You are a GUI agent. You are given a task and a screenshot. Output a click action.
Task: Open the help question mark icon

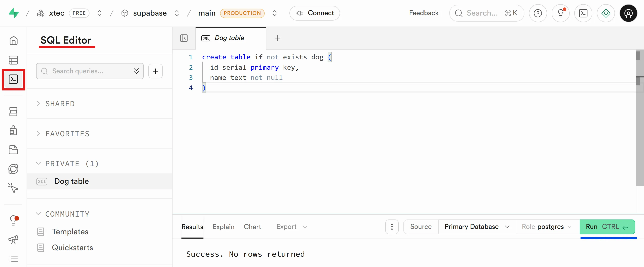(x=537, y=13)
